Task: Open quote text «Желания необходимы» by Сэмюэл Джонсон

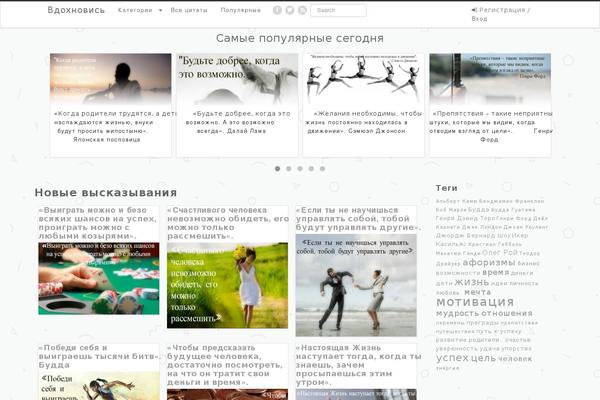Action: (x=364, y=122)
